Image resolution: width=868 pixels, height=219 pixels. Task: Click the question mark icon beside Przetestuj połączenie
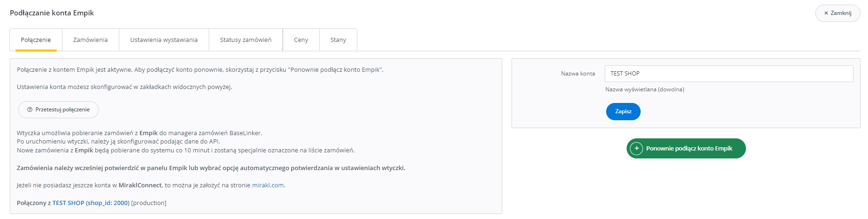click(30, 110)
